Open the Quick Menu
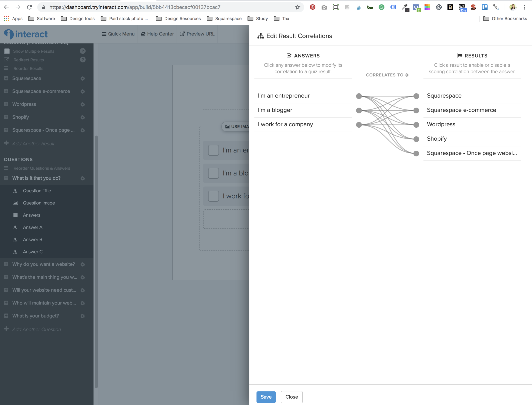 [x=118, y=34]
